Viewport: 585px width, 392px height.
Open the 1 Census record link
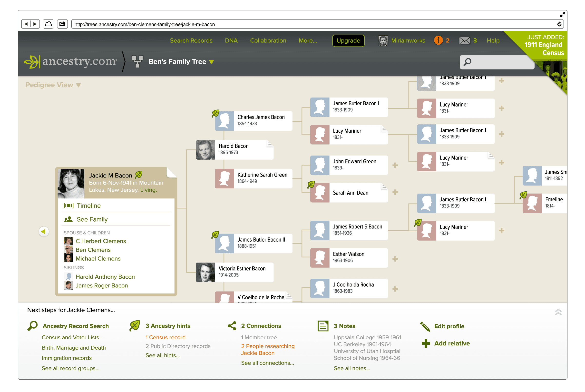166,337
